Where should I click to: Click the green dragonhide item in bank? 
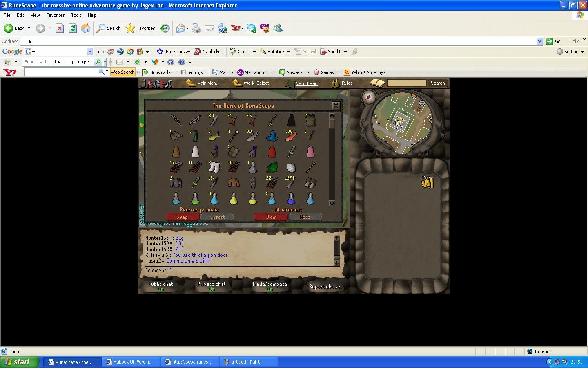(272, 167)
